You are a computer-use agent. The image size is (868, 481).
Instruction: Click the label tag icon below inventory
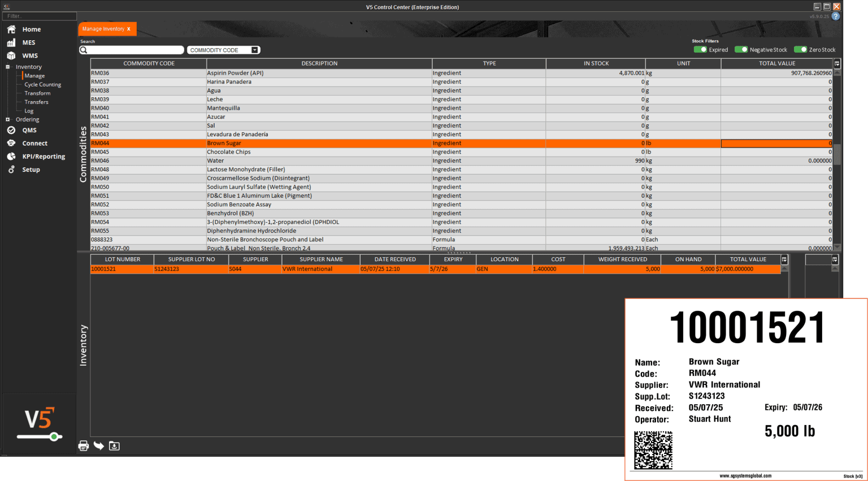coord(98,446)
